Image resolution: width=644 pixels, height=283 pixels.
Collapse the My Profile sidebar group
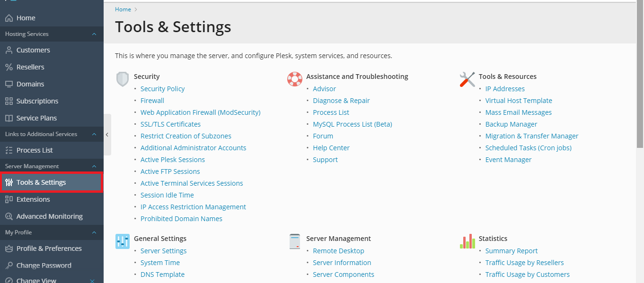(x=94, y=232)
